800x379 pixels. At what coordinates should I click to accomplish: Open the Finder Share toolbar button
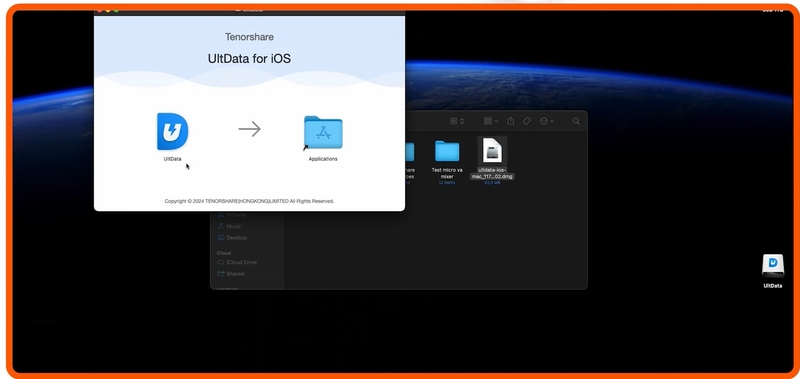tap(510, 121)
